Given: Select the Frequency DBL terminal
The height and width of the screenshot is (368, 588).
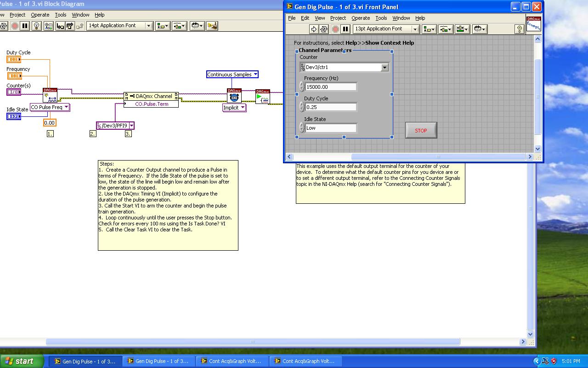Looking at the screenshot, I should [14, 76].
